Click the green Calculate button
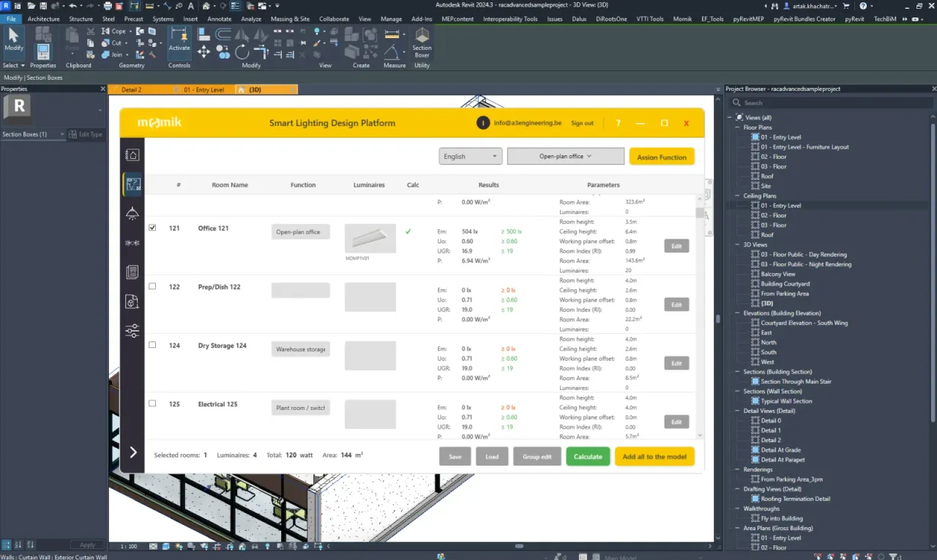Image resolution: width=937 pixels, height=560 pixels. [x=588, y=456]
